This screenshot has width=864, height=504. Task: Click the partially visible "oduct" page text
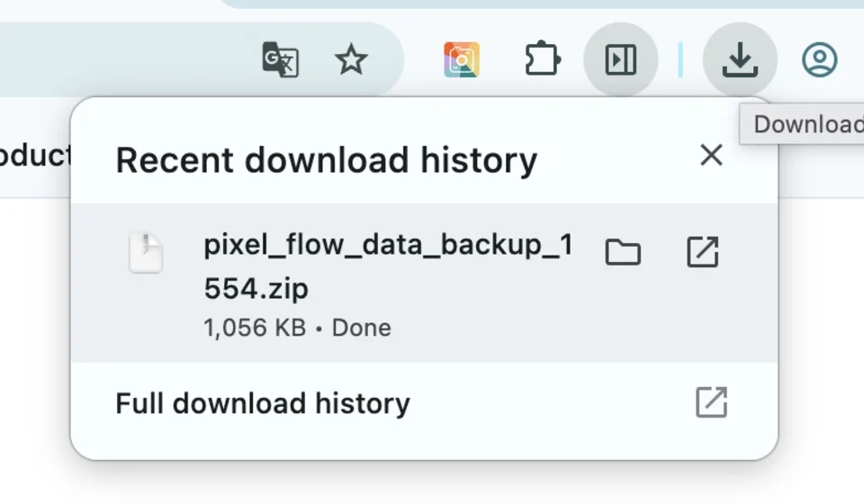(35, 156)
